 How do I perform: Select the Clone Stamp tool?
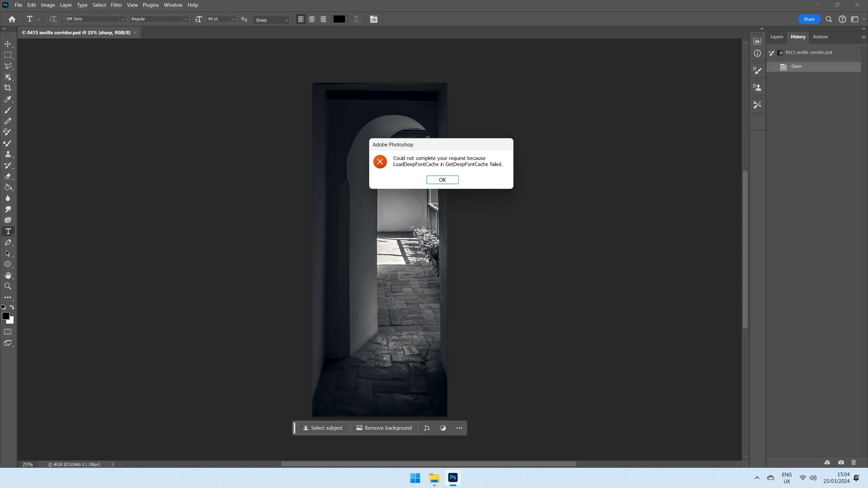pyautogui.click(x=7, y=154)
